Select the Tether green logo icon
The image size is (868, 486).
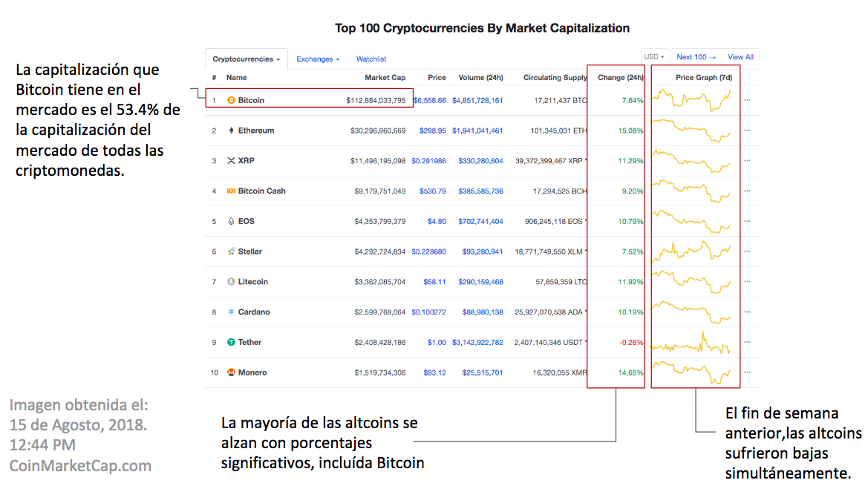[231, 342]
